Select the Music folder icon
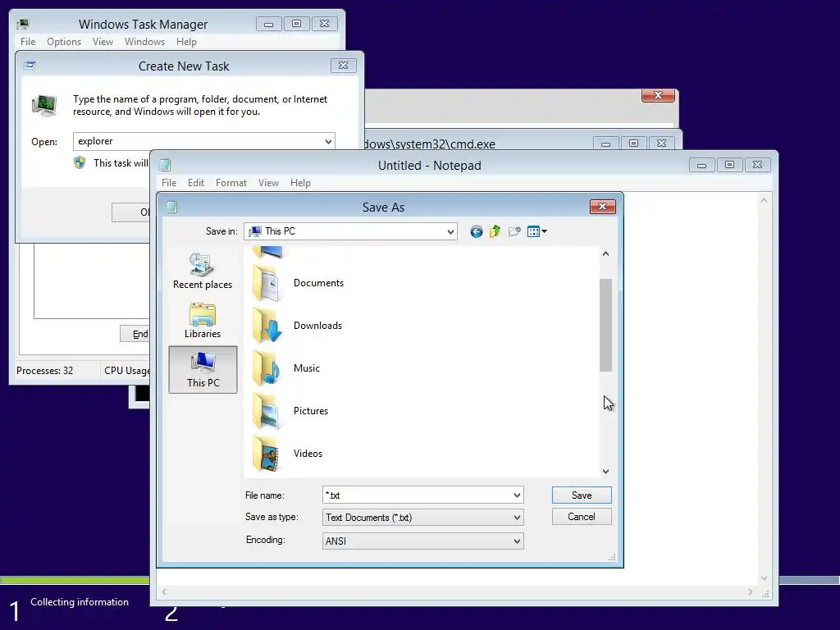840x630 pixels. (267, 368)
